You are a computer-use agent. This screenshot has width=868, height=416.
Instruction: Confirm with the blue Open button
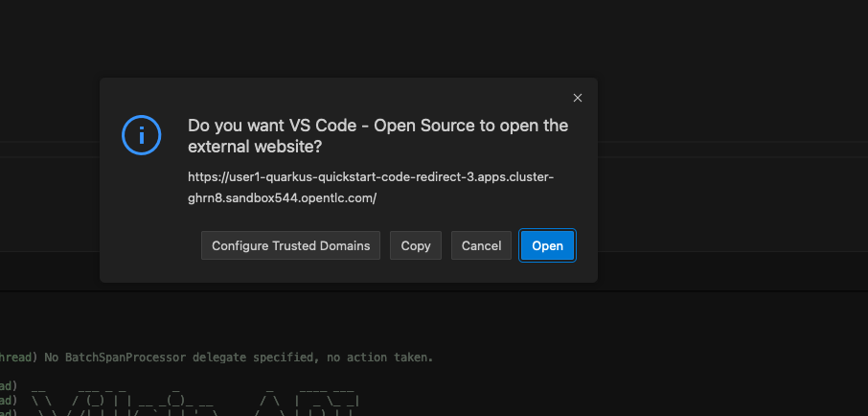[x=547, y=245]
